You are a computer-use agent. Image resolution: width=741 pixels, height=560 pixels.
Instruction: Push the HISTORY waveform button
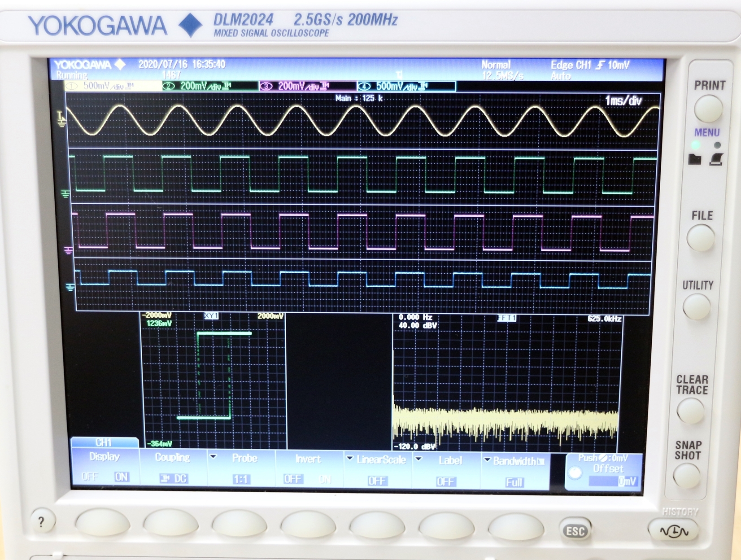pyautogui.click(x=674, y=531)
